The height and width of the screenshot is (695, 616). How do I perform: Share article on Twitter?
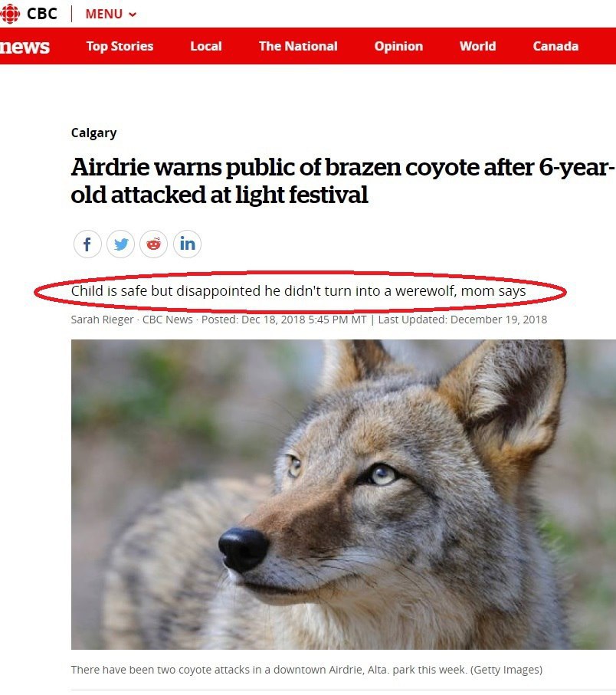point(120,244)
